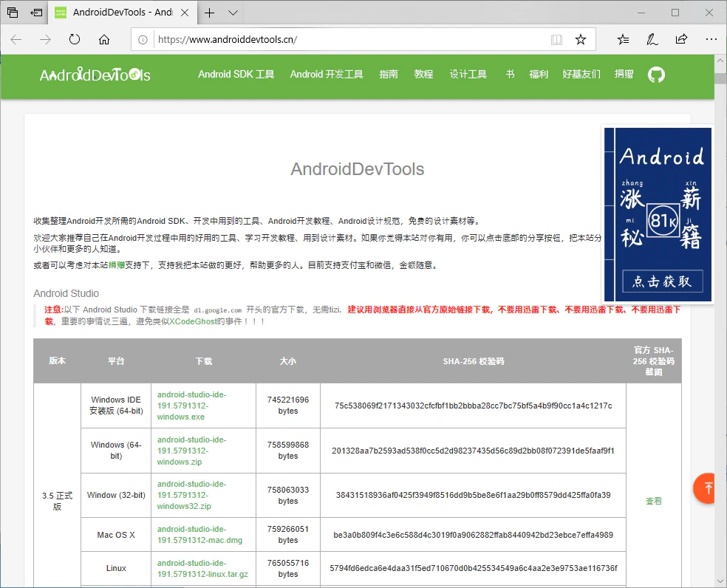Screen dimensions: 727x588
Task: Click the AndroidDevTools site logo
Action: pyautogui.click(x=95, y=75)
